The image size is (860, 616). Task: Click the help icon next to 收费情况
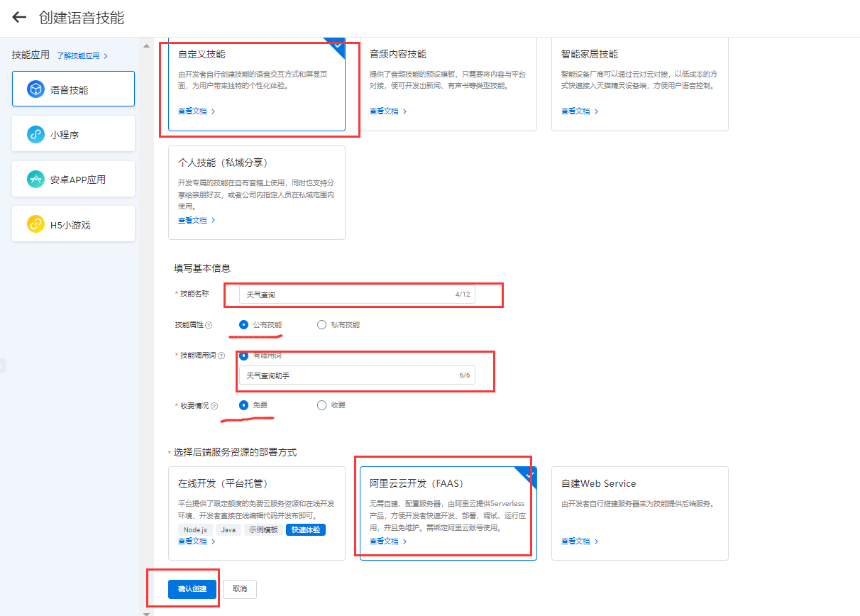(x=214, y=406)
